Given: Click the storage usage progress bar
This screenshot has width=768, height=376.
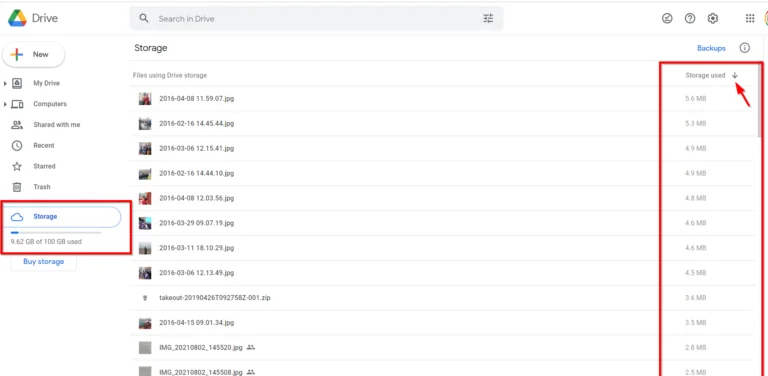Looking at the screenshot, I should click(56, 233).
